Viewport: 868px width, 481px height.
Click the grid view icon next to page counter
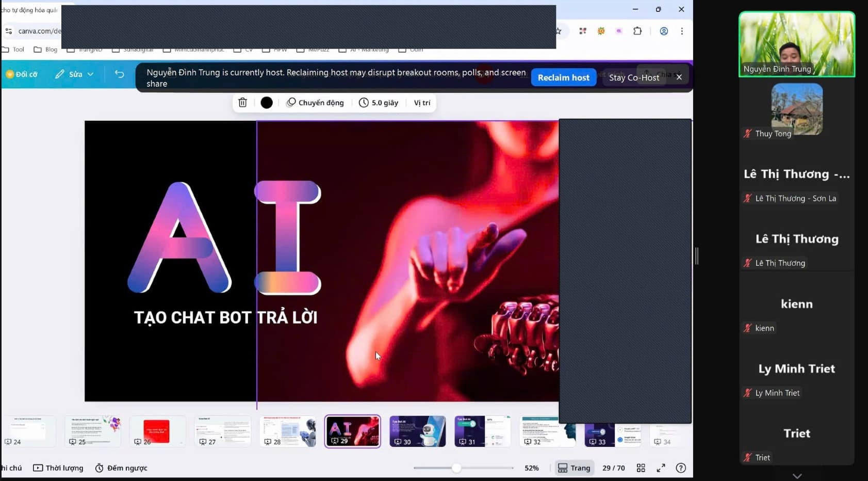pos(641,468)
